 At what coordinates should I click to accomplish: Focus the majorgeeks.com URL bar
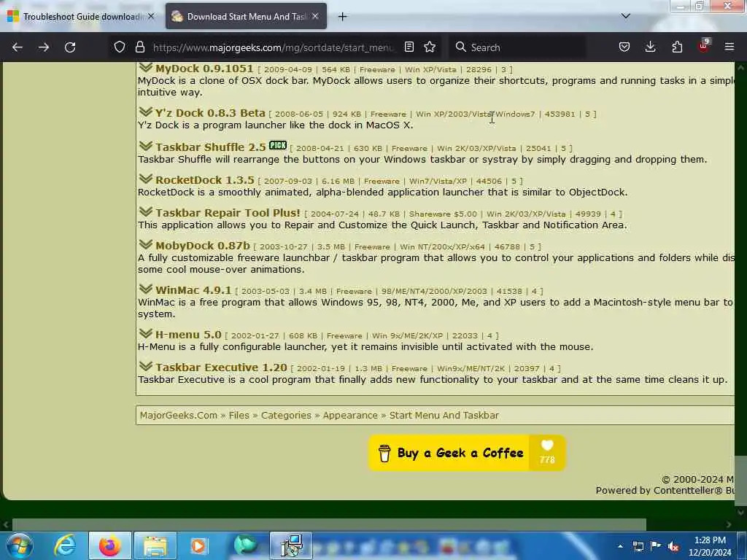click(273, 47)
